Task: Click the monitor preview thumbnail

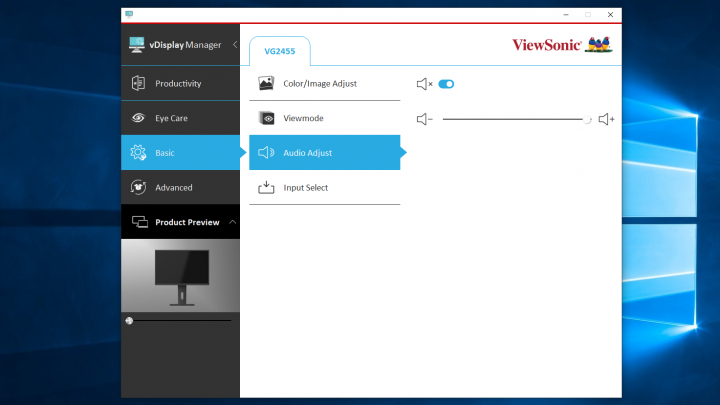Action: click(180, 276)
